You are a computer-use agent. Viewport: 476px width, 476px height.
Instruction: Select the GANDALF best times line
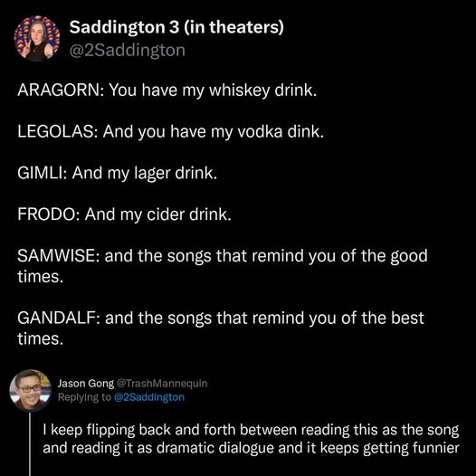click(x=221, y=328)
